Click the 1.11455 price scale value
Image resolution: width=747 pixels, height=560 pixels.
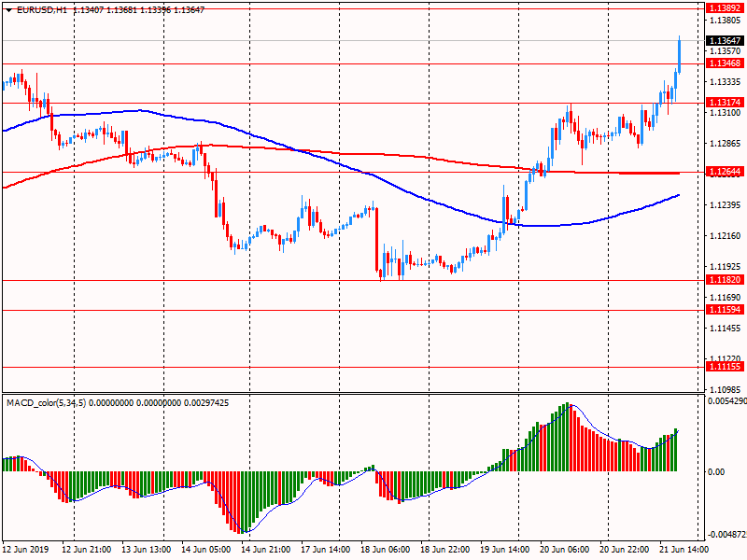tap(726, 329)
